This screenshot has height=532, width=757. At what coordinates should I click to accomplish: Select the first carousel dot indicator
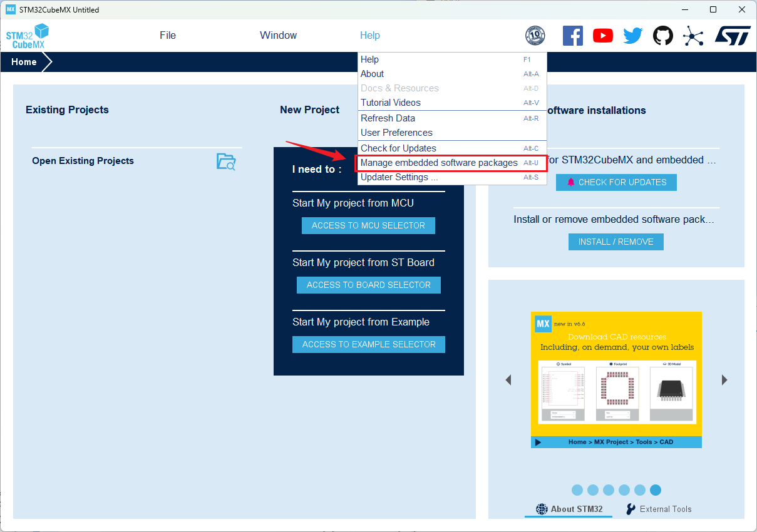coord(577,490)
